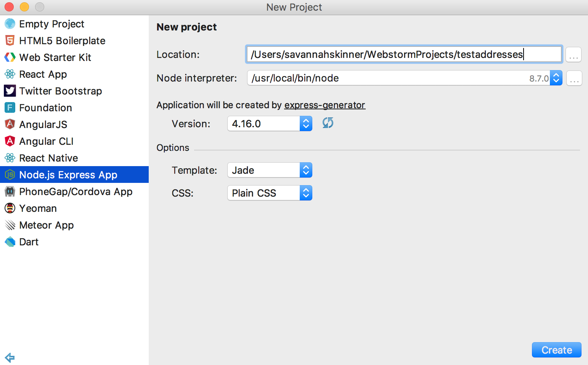Click the Empty Project globe icon

coord(10,24)
